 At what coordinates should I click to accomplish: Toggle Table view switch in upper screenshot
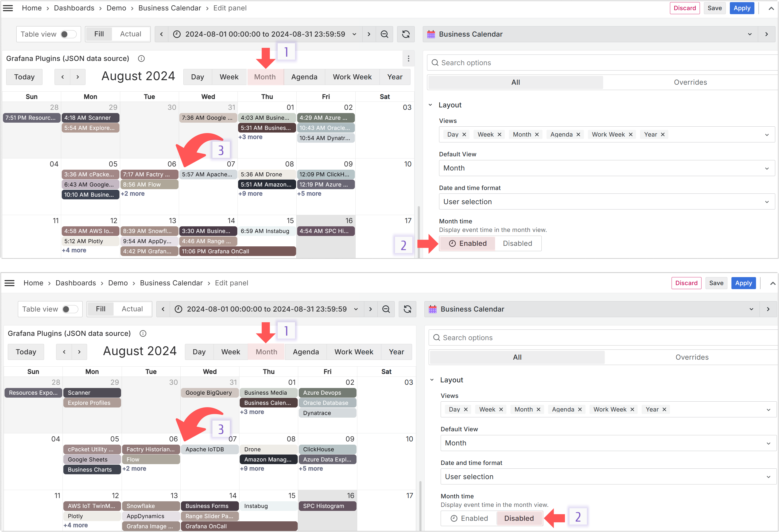point(68,34)
